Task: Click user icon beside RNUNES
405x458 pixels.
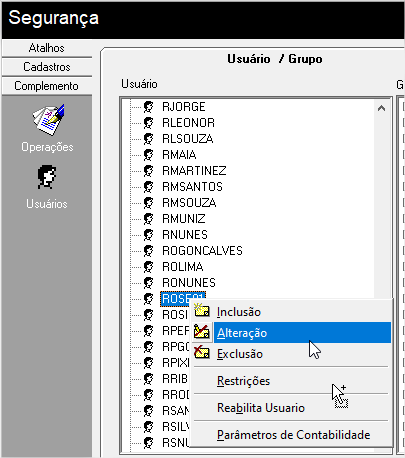Action: pyautogui.click(x=148, y=235)
